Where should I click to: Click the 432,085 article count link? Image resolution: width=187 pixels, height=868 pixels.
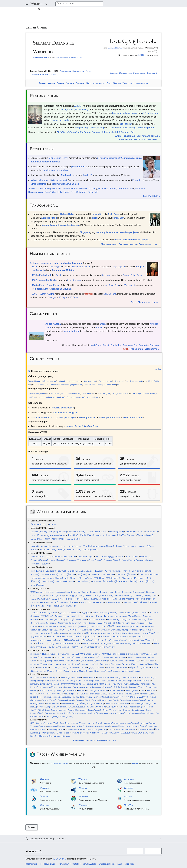pyautogui.click(x=141, y=55)
